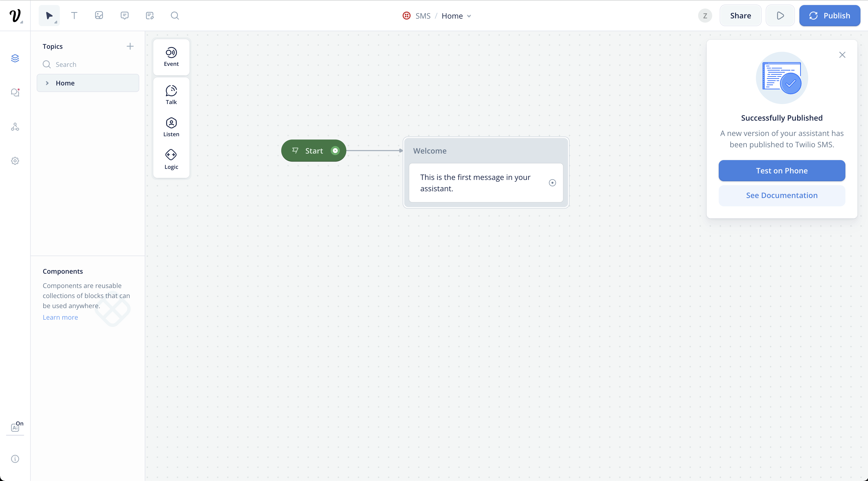Viewport: 868px width, 481px height.
Task: Select the image marker tool
Action: tap(99, 16)
